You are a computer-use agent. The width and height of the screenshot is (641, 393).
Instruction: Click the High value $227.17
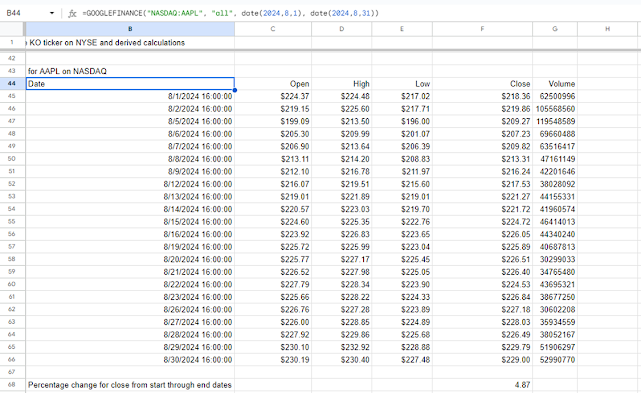click(341, 259)
